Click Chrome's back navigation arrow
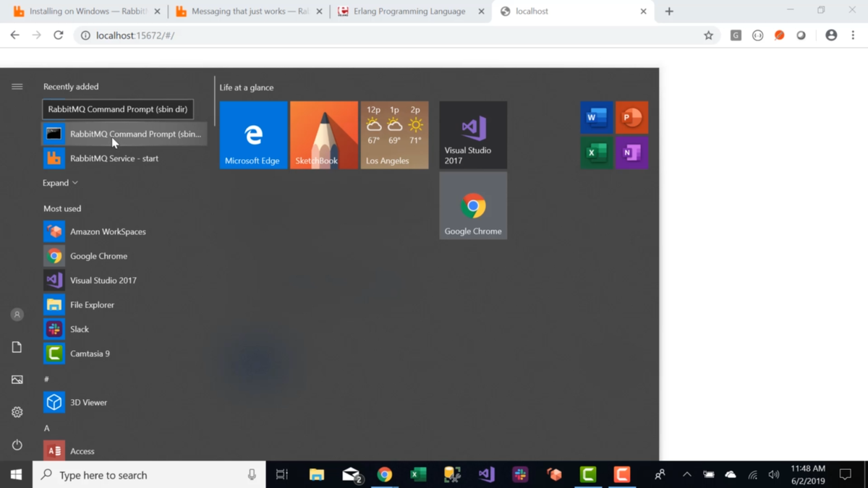The height and width of the screenshot is (488, 868). tap(14, 35)
